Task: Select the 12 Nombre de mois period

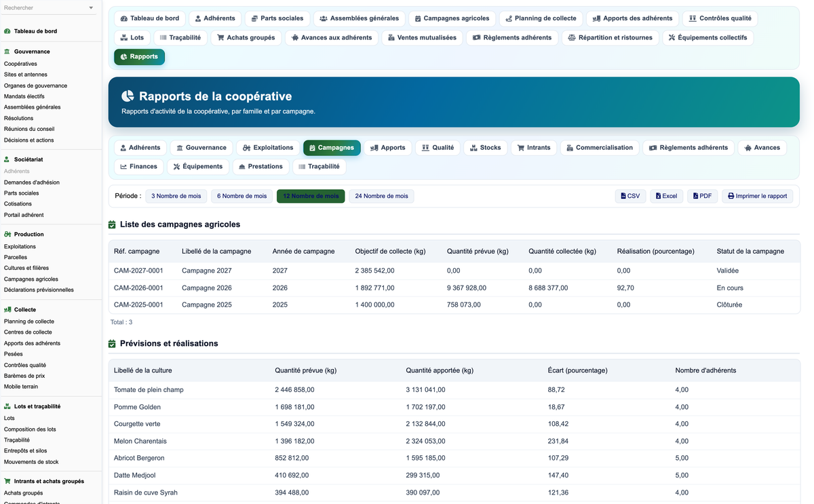Action: (311, 196)
